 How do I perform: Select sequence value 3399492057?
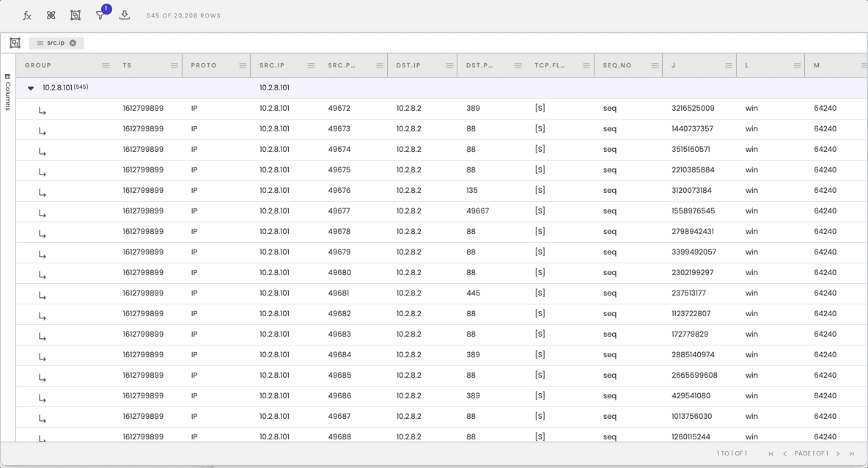(x=694, y=252)
